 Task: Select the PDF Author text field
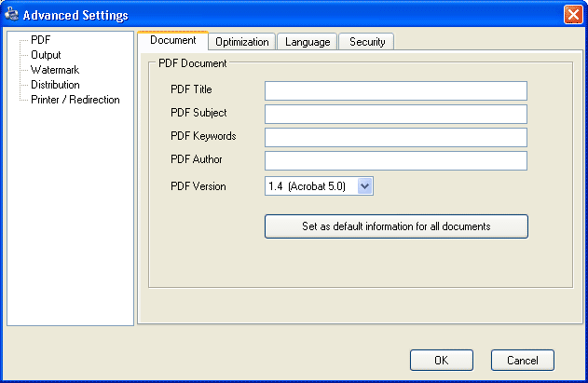click(396, 160)
